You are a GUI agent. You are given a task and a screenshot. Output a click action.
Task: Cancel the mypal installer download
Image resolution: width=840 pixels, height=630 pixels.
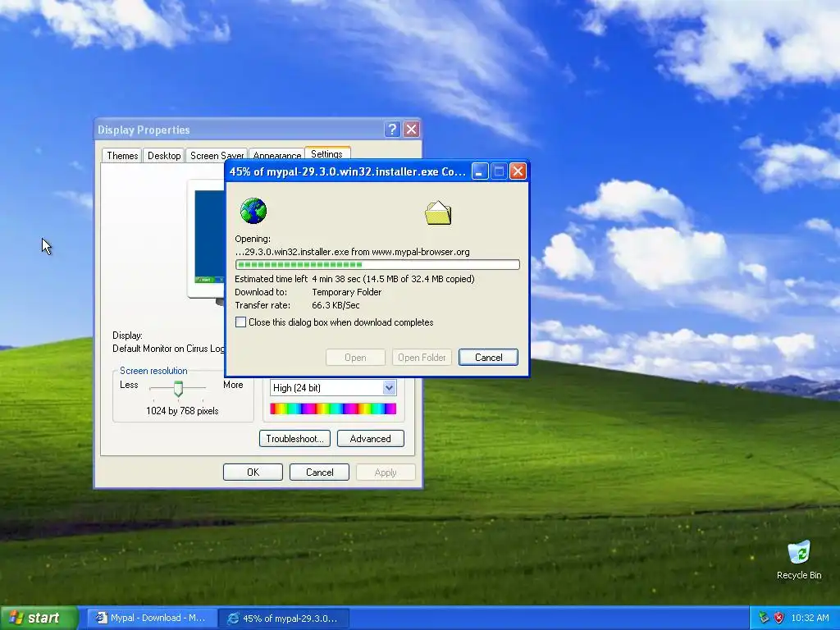click(x=489, y=358)
